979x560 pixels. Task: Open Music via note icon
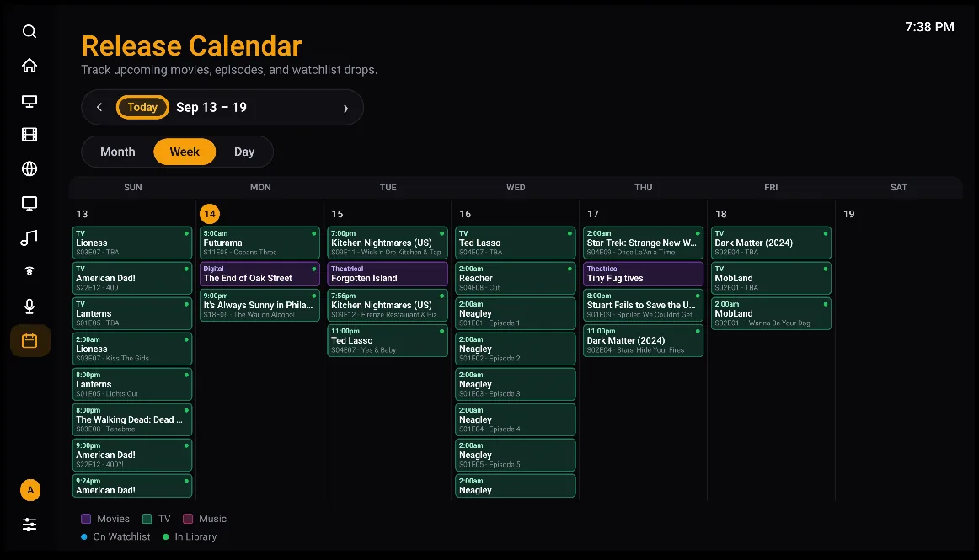29,237
